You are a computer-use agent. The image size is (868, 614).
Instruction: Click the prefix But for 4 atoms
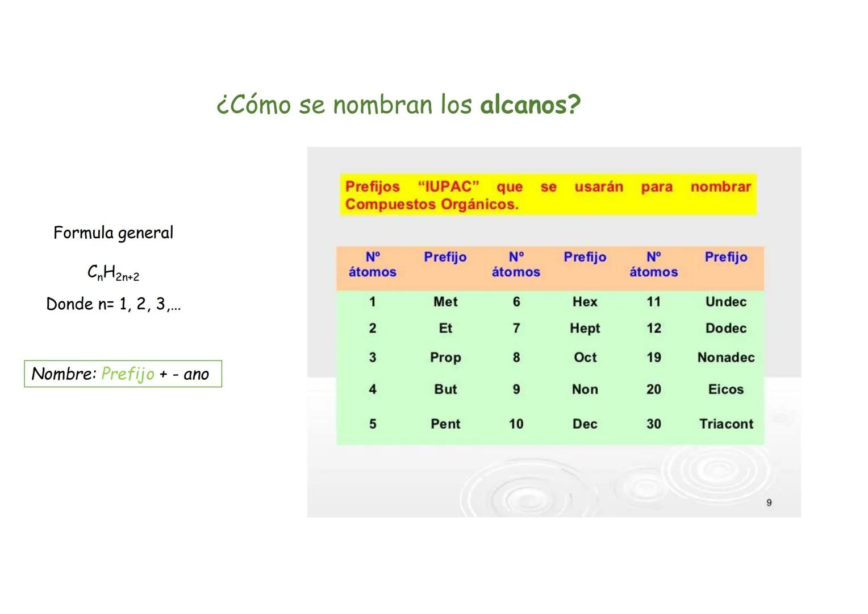pos(445,389)
